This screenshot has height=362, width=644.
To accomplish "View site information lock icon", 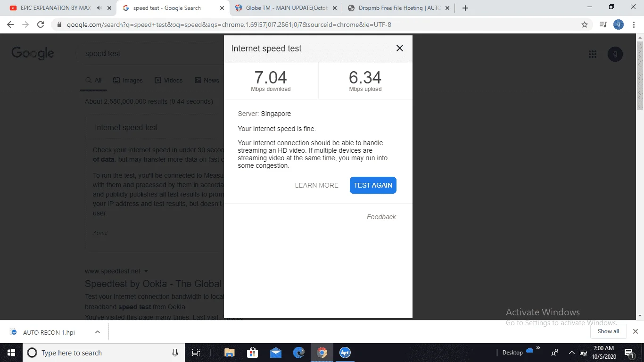I will (x=59, y=25).
